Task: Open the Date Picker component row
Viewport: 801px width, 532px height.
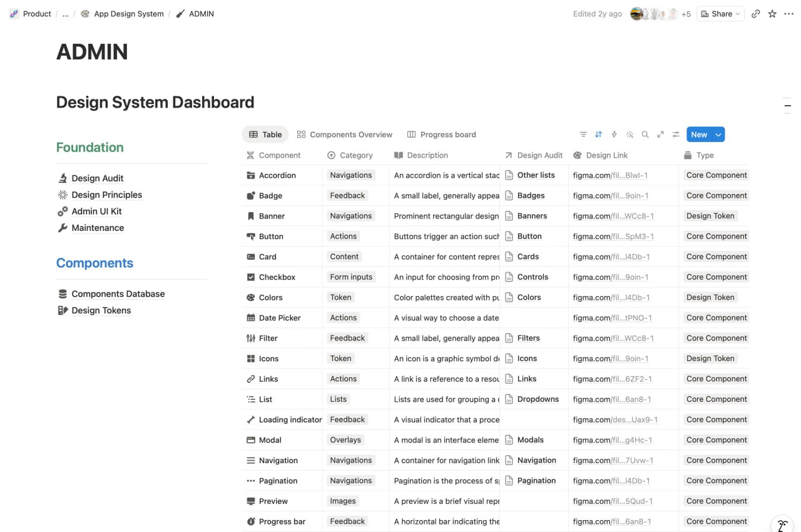Action: (280, 318)
